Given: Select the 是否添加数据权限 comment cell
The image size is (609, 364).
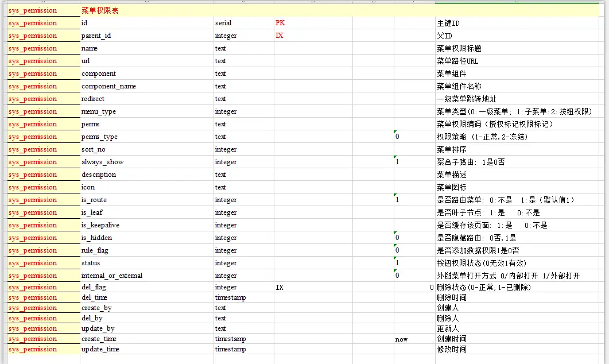Looking at the screenshot, I should coord(517,250).
